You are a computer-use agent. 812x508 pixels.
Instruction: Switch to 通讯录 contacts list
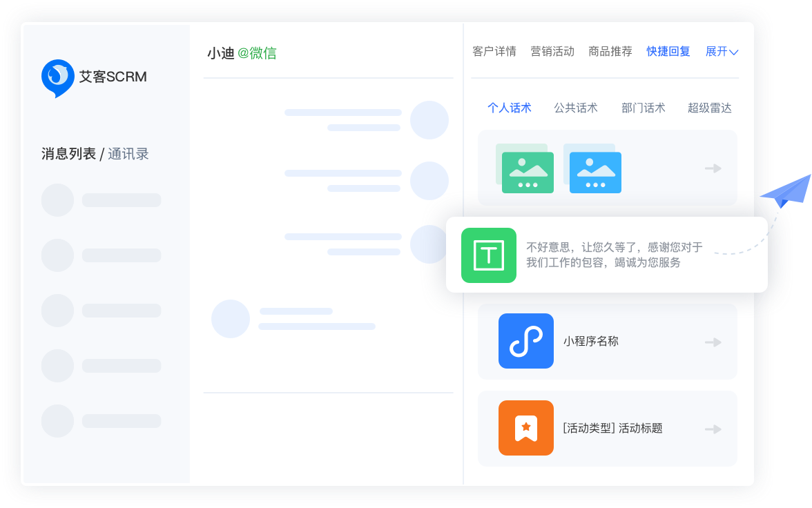[x=128, y=154]
